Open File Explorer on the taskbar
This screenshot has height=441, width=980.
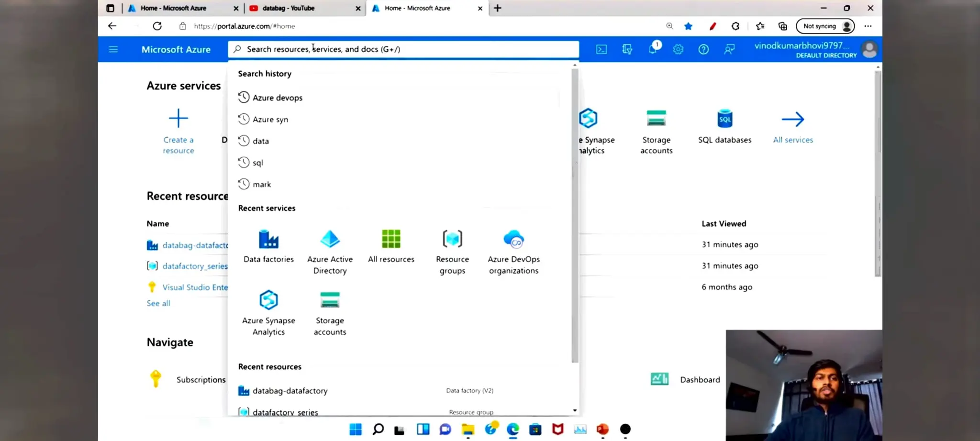[468, 429]
